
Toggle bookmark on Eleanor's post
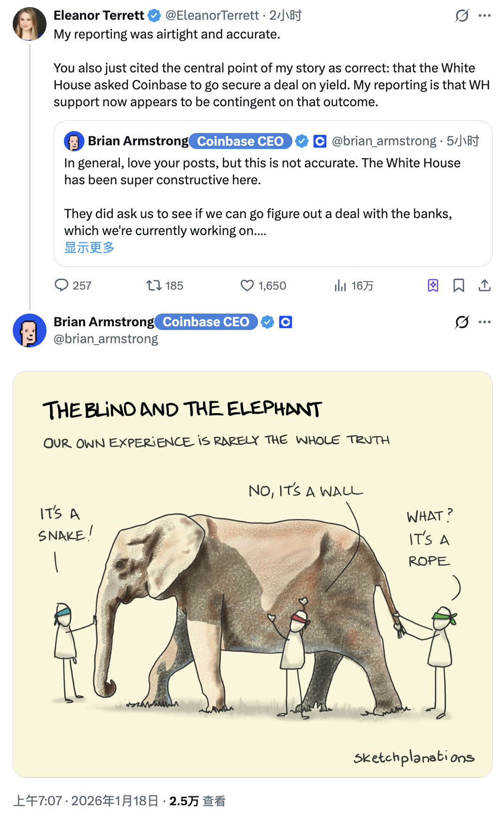click(459, 285)
